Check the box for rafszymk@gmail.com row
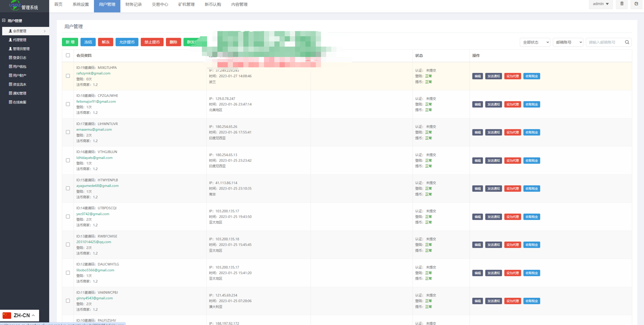Image resolution: width=644 pixels, height=325 pixels. tap(68, 76)
